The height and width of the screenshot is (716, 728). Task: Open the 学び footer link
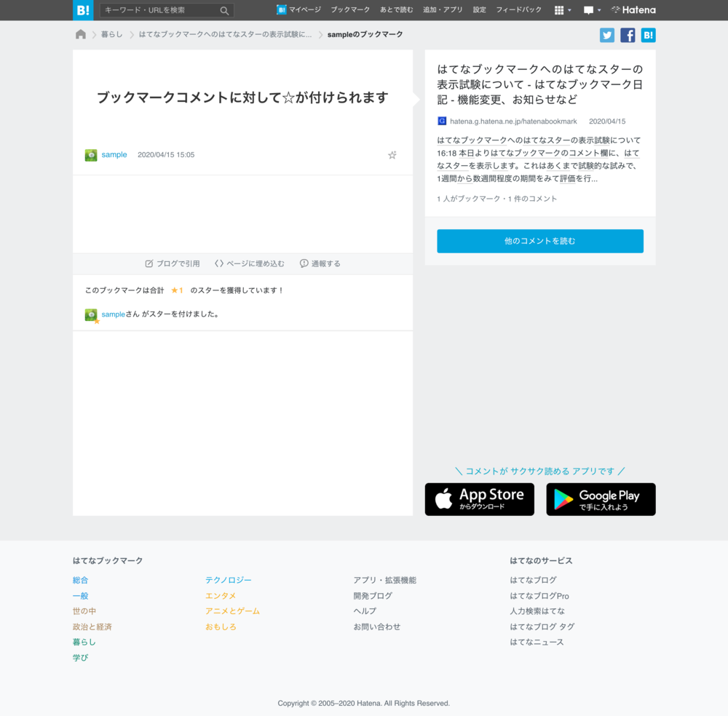pos(80,658)
